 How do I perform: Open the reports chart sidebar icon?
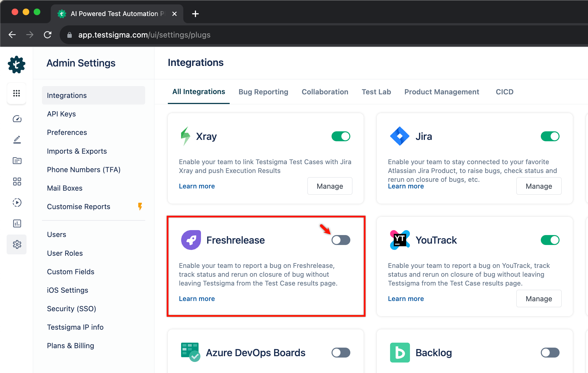click(x=17, y=223)
